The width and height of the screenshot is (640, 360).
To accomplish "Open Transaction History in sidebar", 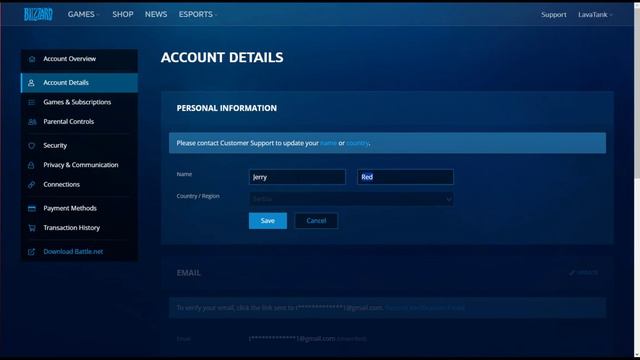I will pyautogui.click(x=79, y=228).
